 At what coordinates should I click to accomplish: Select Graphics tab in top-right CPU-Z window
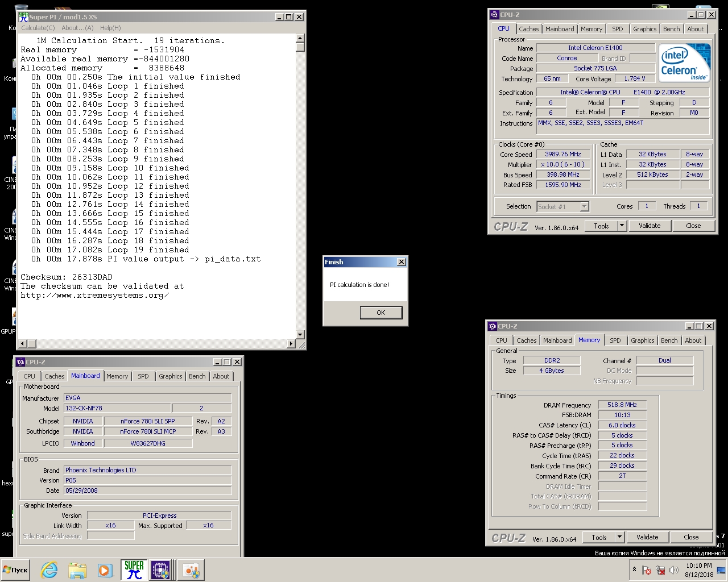tap(645, 29)
